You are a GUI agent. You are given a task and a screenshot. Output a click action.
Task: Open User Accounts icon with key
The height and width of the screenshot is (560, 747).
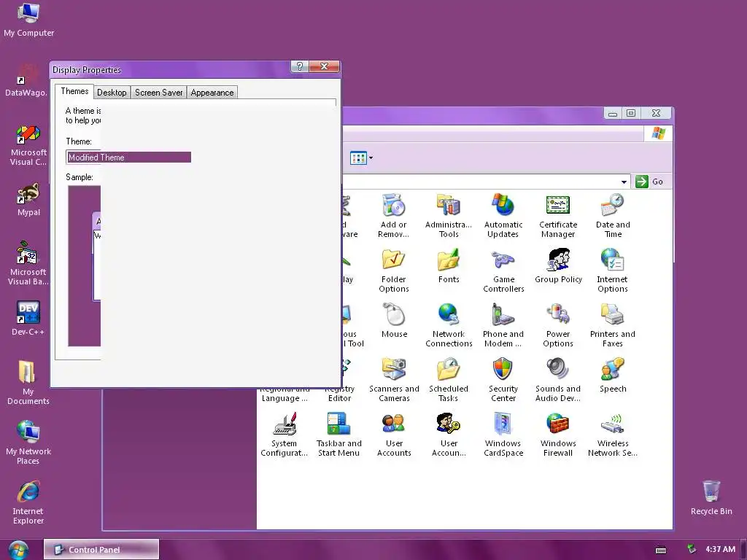tap(449, 435)
